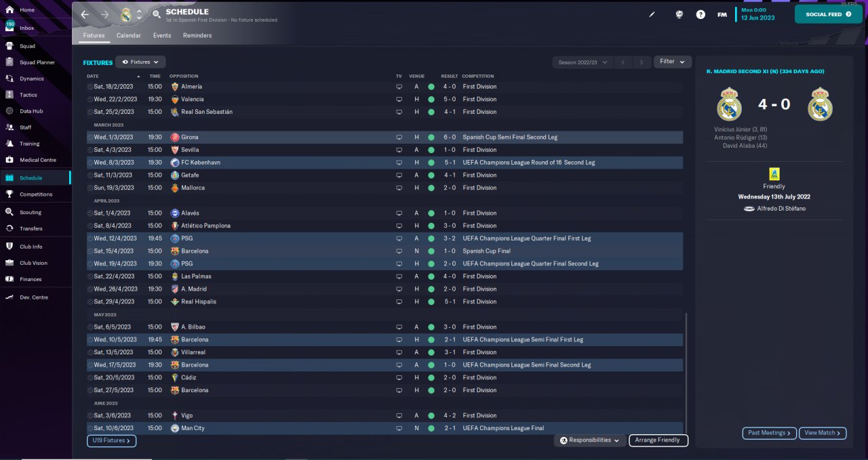
Task: Click the green result dot for Almería match
Action: (431, 87)
